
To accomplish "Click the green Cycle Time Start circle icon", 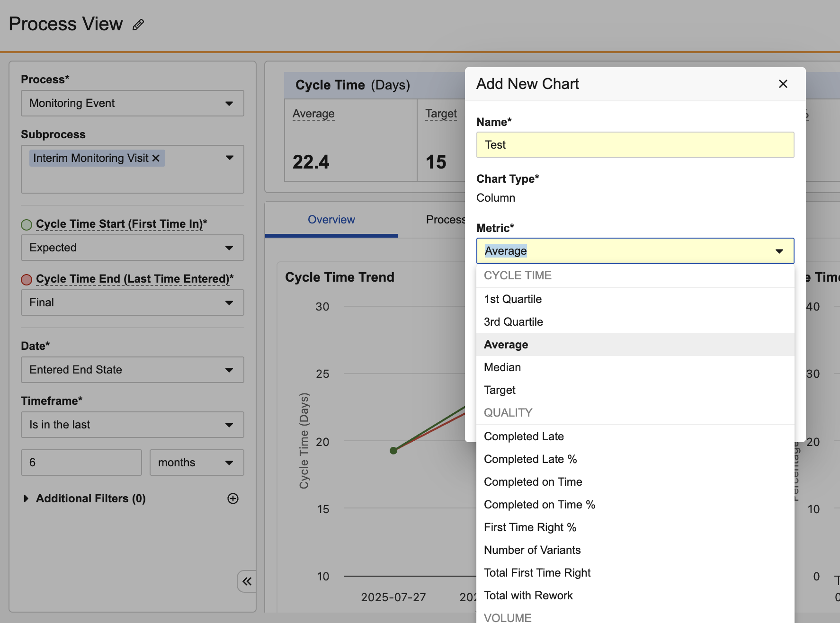I will click(27, 224).
